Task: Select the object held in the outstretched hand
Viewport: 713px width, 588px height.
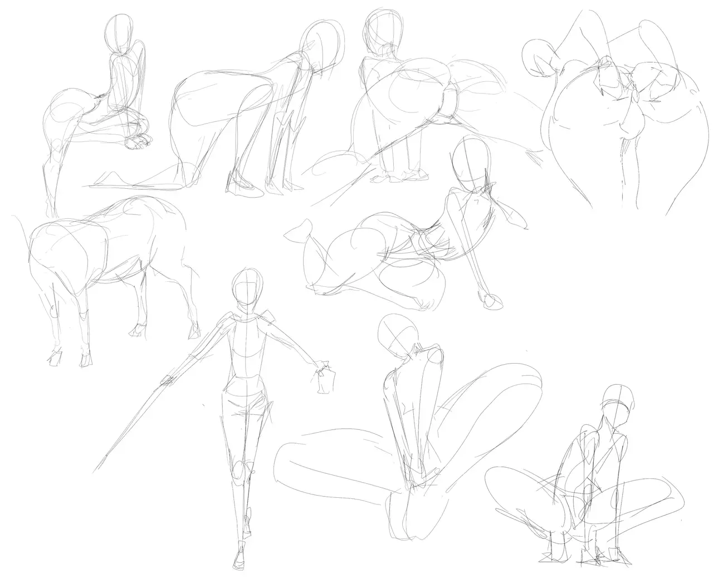Action: 326,379
